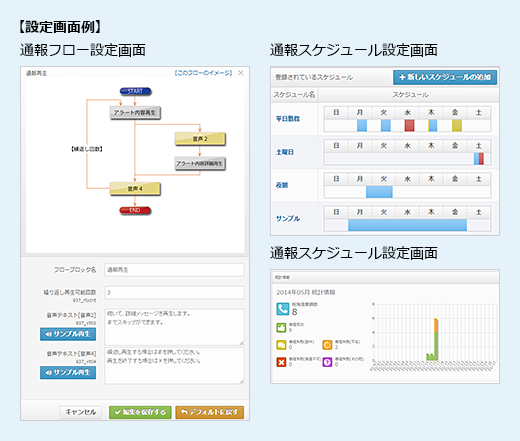The width and height of the screenshot is (520, 441).
Task: Click the blue phone icon in statistics
Action: (283, 309)
